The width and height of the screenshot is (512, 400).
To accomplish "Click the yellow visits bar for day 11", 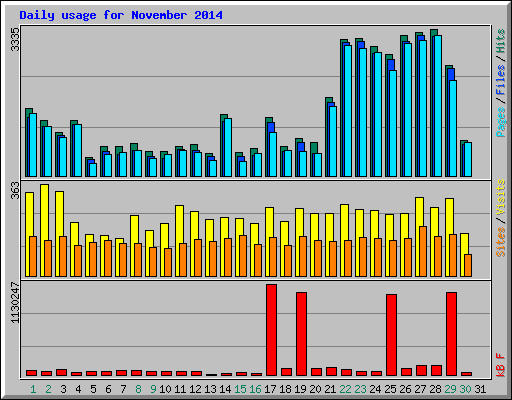I will click(x=178, y=241).
